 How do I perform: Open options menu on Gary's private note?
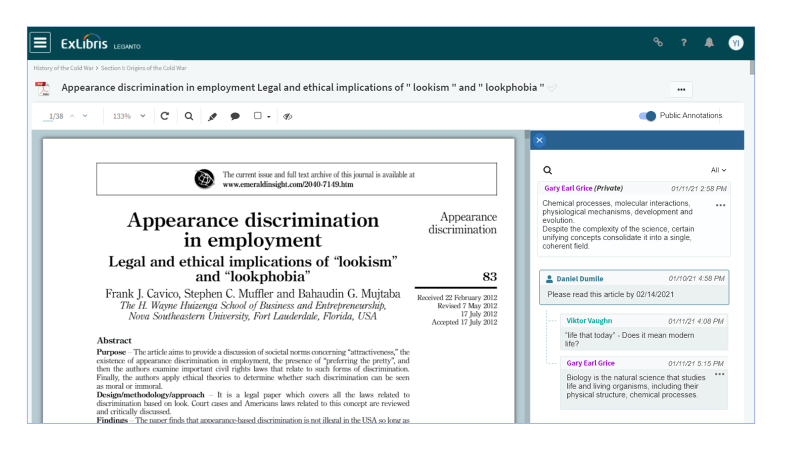[x=720, y=205]
